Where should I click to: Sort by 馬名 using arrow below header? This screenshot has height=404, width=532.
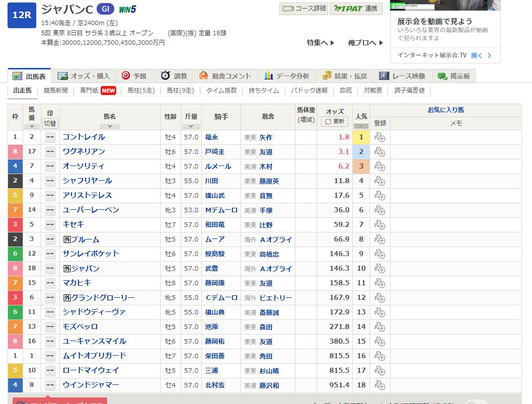coord(109,126)
